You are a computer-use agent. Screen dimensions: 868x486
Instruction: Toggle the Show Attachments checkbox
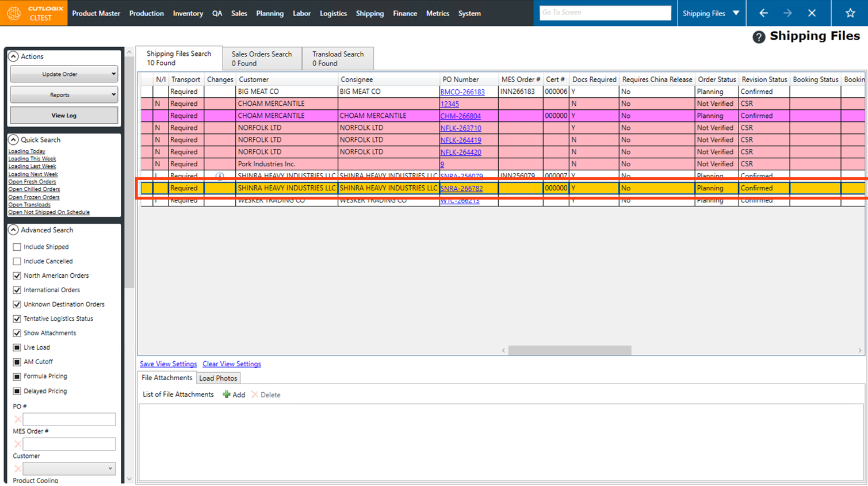pyautogui.click(x=17, y=333)
